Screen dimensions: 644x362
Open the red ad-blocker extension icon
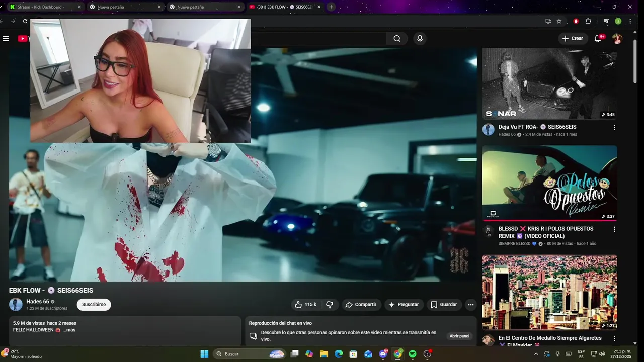pos(576,21)
